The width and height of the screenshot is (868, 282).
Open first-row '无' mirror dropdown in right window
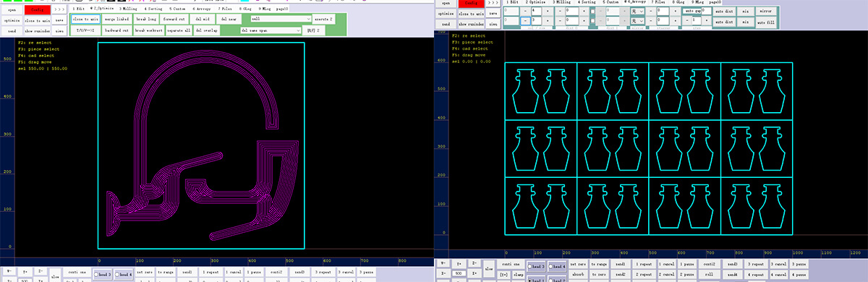pos(637,12)
